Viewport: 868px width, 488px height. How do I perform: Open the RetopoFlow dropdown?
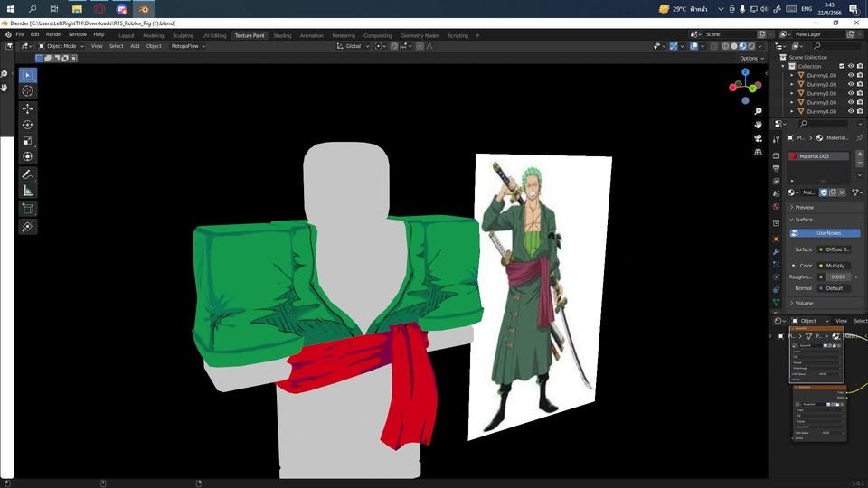[x=188, y=46]
